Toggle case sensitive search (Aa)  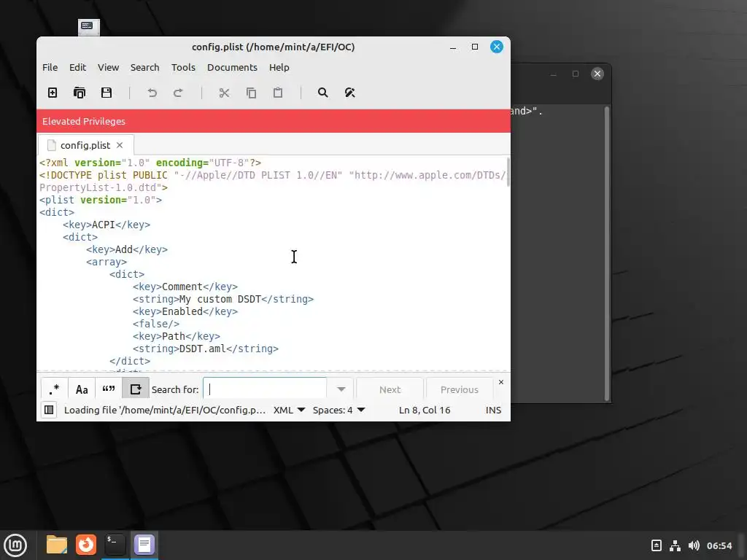[82, 389]
